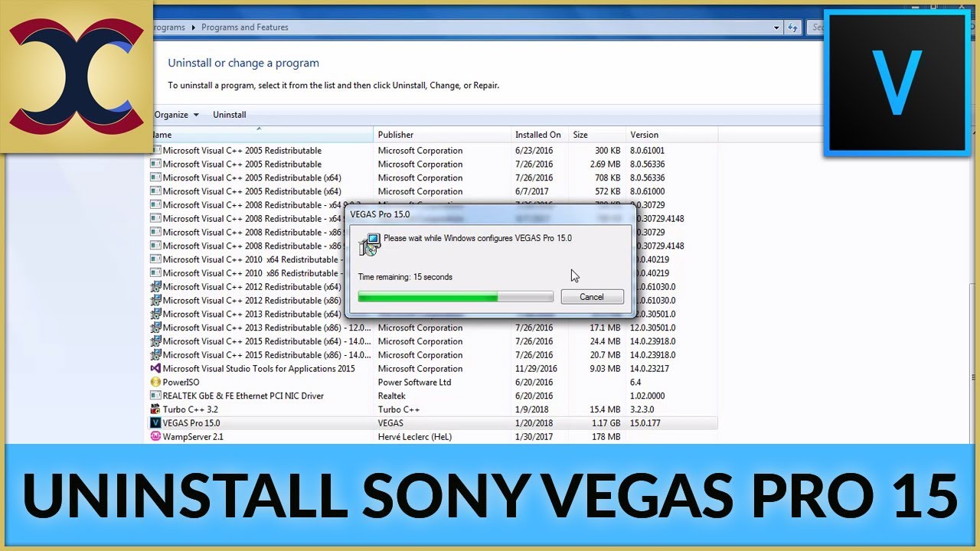Click the Time remaining text in dialog

coord(405,276)
